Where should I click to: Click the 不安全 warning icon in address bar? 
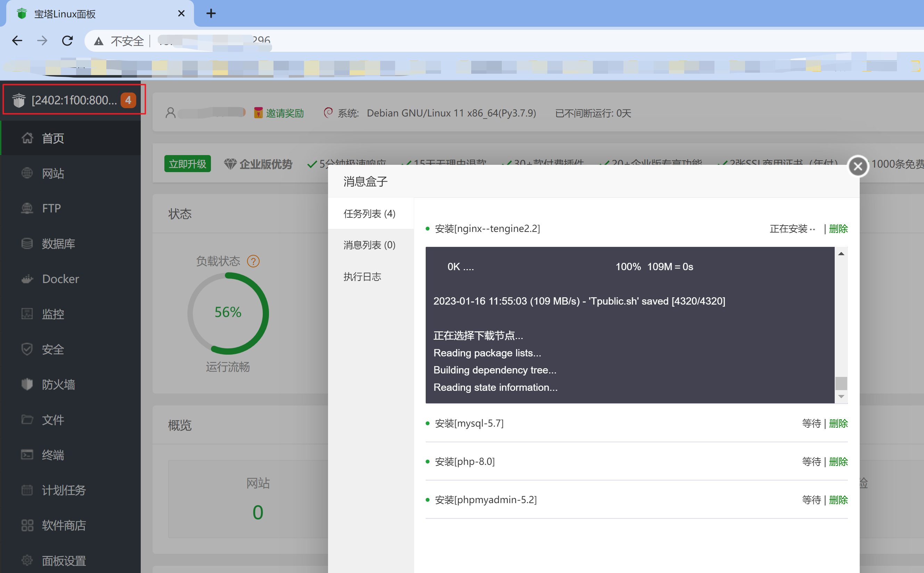(99, 41)
